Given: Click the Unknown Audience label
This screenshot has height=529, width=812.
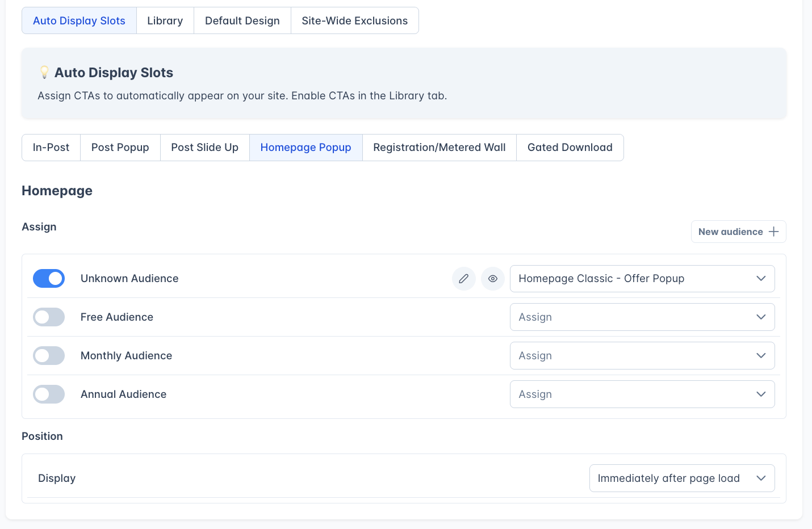Looking at the screenshot, I should [x=129, y=279].
